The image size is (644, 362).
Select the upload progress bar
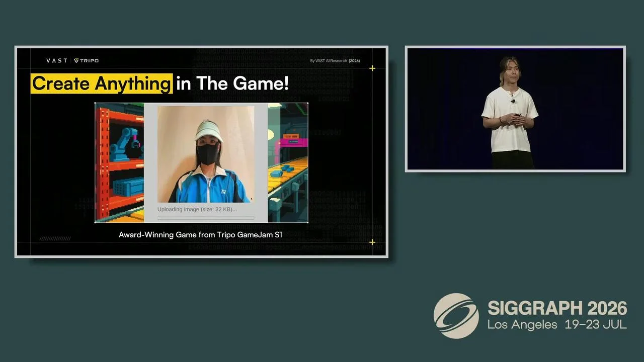[x=206, y=218]
